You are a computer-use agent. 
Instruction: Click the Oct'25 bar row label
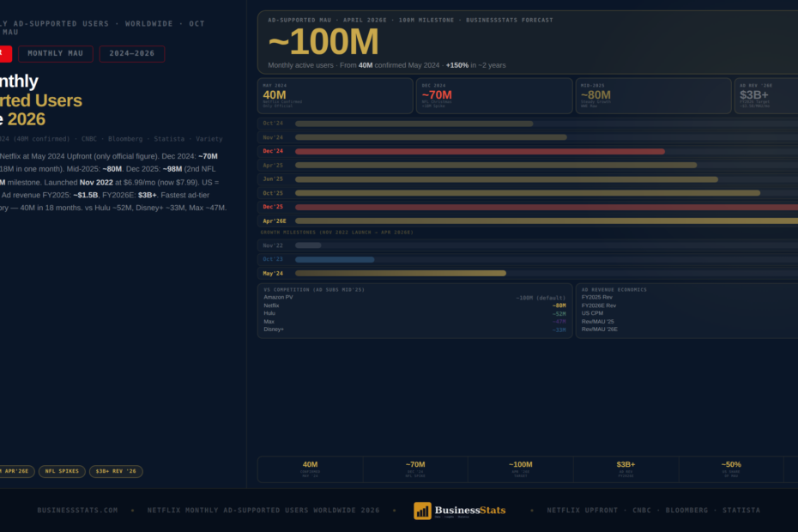coord(273,193)
